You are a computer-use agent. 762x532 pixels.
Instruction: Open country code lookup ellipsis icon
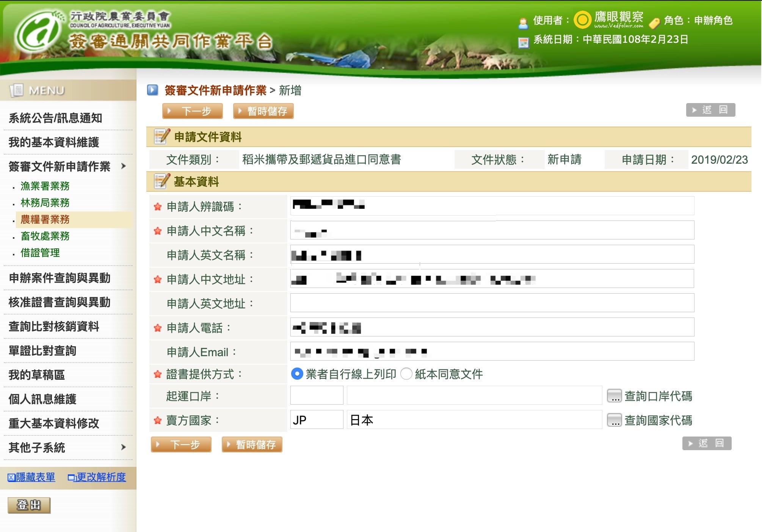[614, 420]
